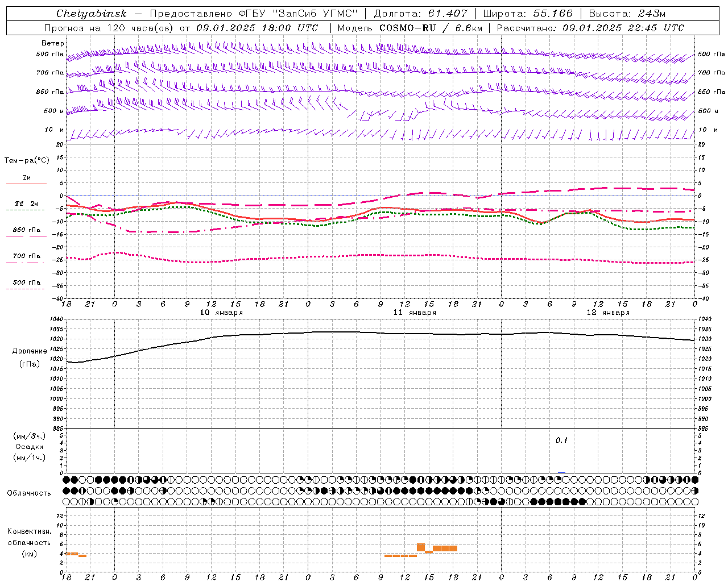Click the '(км)' unit under convective cloudiness
The height and width of the screenshot is (582, 728).
(x=30, y=554)
